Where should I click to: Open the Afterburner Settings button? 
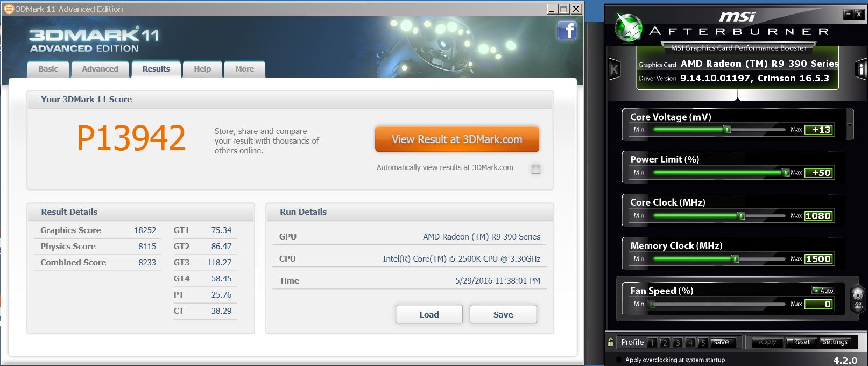835,342
